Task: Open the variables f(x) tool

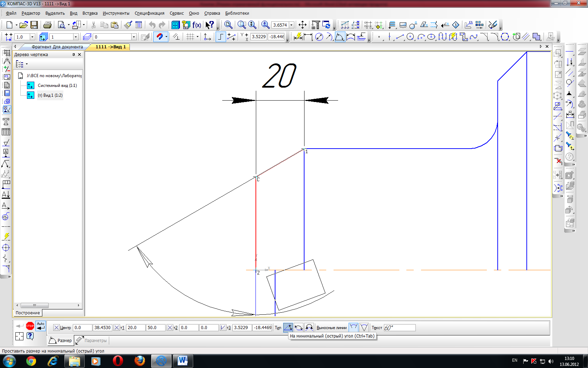Action: 197,25
